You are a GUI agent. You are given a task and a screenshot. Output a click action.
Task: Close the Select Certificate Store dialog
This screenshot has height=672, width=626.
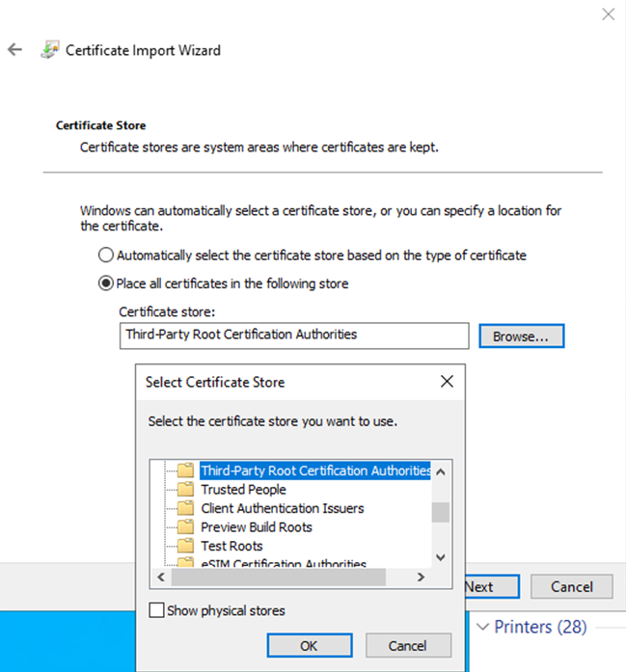(447, 382)
